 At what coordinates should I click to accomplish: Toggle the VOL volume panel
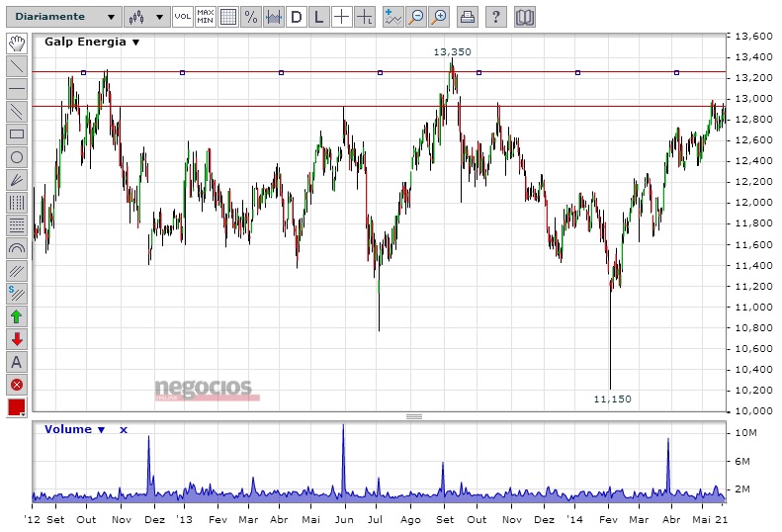point(183,17)
